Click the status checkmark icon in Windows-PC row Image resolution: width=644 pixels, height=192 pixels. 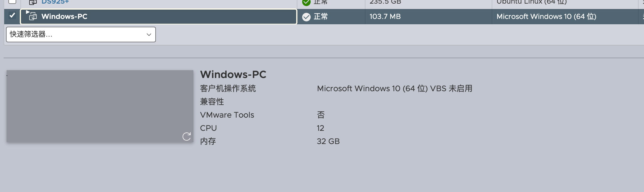click(x=306, y=17)
